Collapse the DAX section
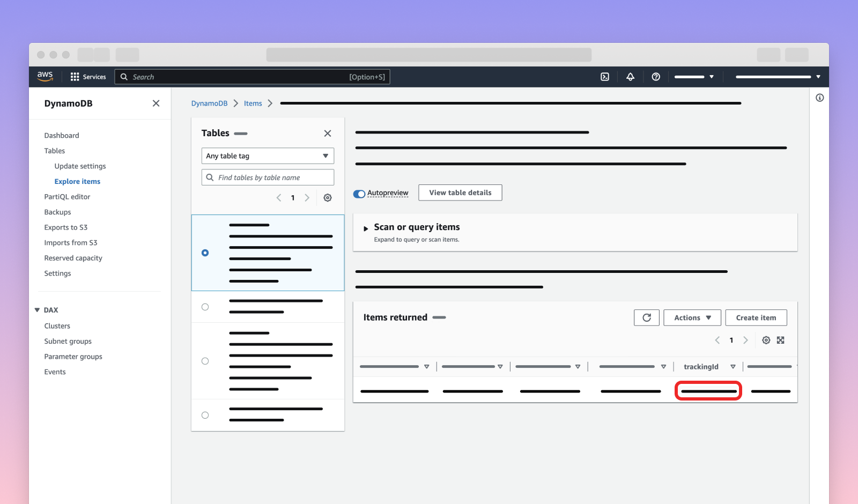This screenshot has height=504, width=858. tap(37, 310)
